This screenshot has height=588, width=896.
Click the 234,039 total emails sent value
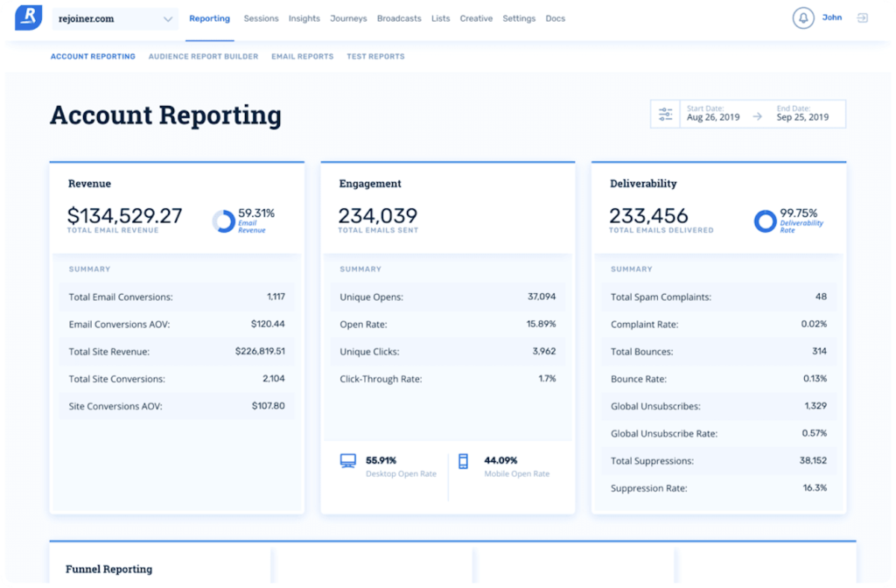(x=378, y=216)
